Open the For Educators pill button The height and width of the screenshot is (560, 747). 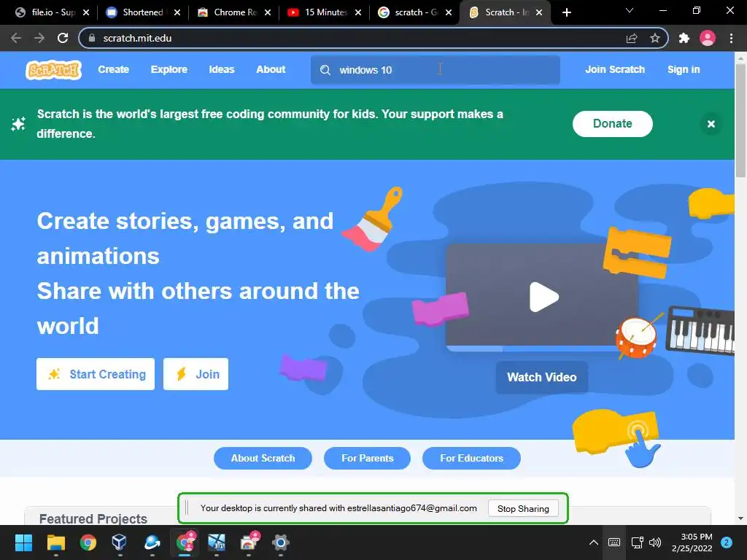pyautogui.click(x=471, y=458)
